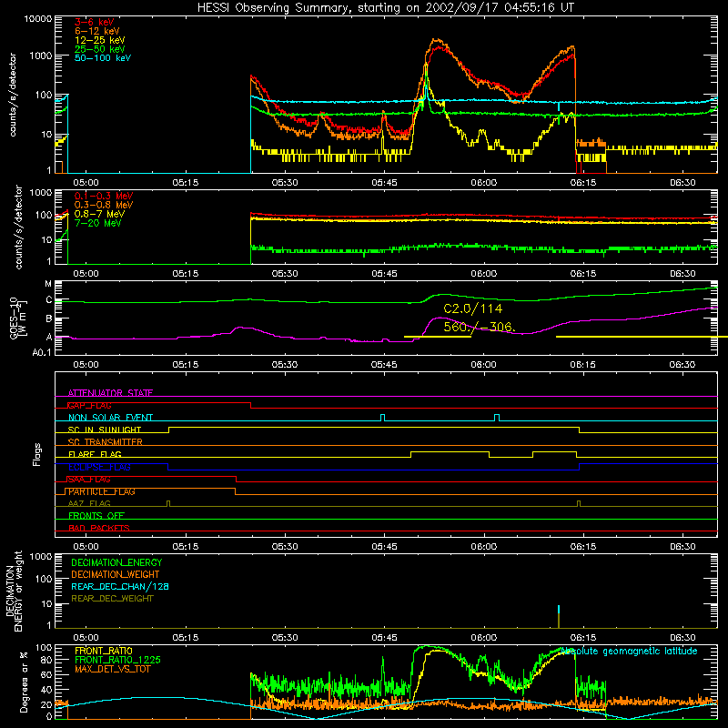
Task: Click the GAP_FLAG label
Action: (89, 405)
